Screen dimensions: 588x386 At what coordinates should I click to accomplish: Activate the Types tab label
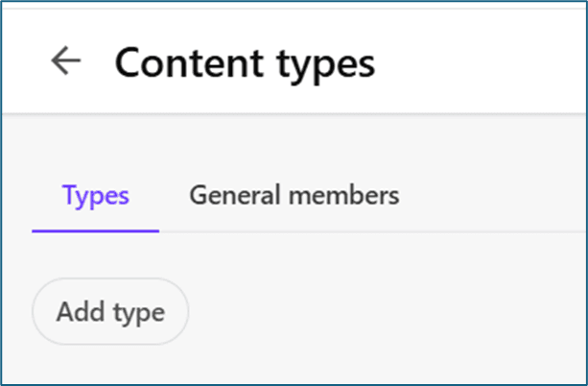pyautogui.click(x=96, y=196)
